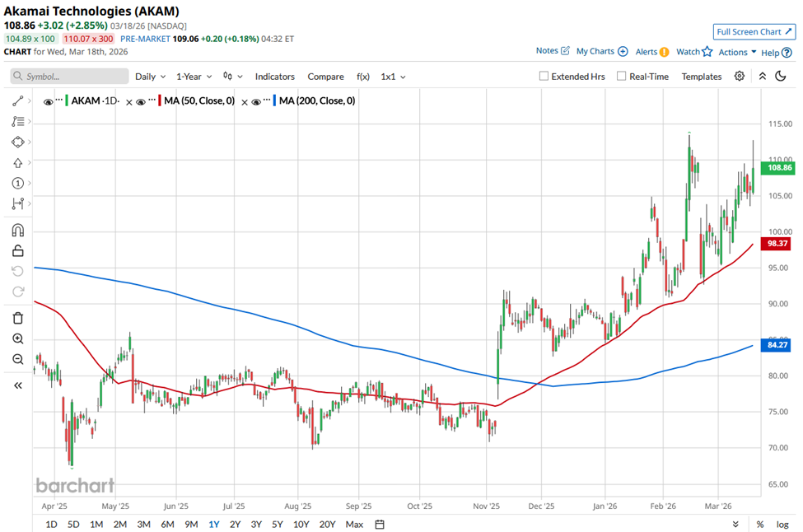The image size is (803, 532).
Task: Select the up arrow marker tool
Action: [x=17, y=163]
